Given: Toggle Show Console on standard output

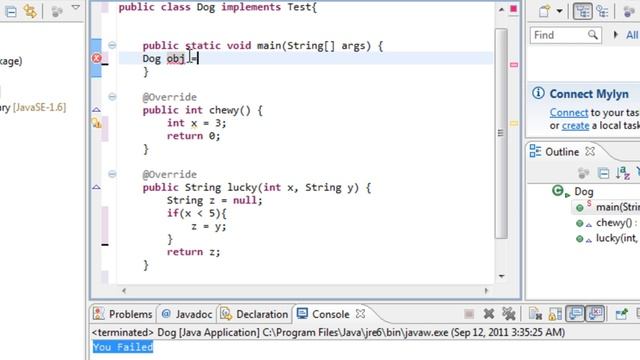Looking at the screenshot, I should point(575,314).
